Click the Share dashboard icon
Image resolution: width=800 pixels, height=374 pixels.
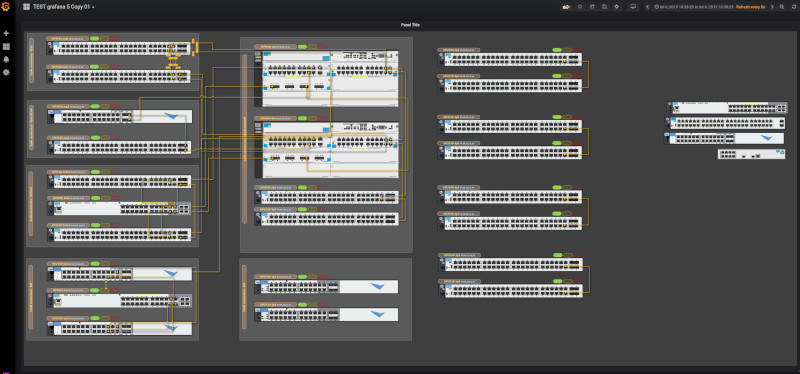tap(592, 7)
